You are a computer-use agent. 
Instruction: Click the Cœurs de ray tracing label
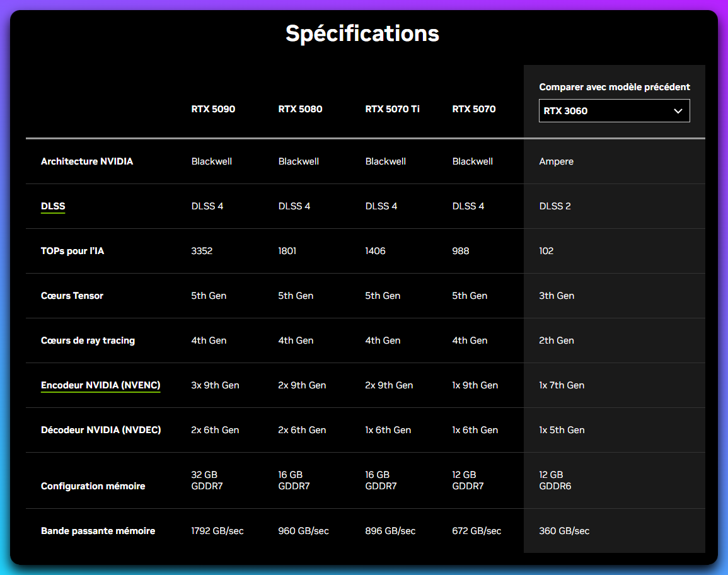(x=88, y=340)
